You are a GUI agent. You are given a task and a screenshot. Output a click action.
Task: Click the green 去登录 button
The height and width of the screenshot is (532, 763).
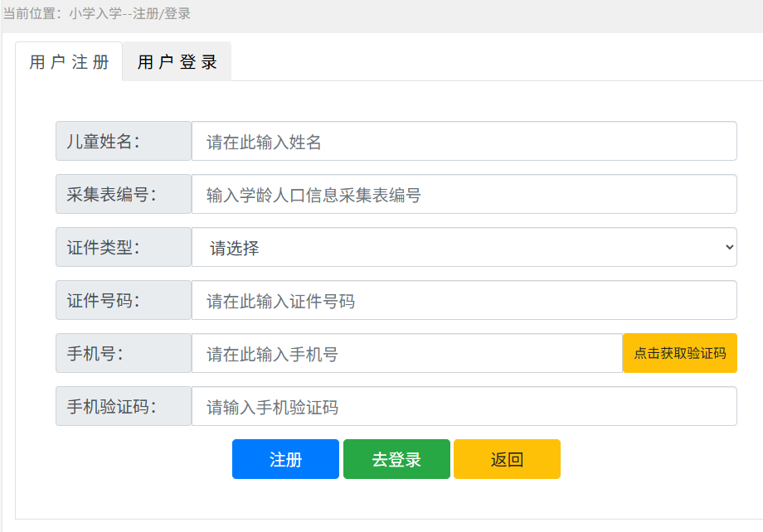(x=396, y=459)
